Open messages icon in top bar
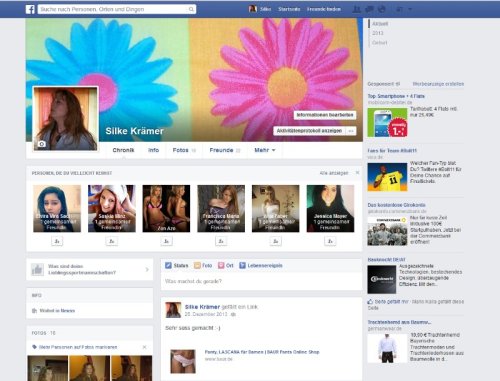 coord(369,9)
